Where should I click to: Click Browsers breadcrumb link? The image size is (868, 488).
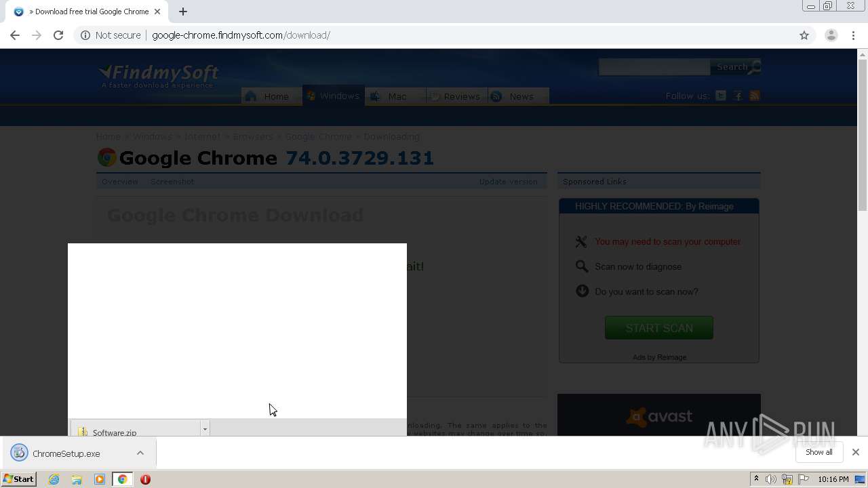click(253, 136)
